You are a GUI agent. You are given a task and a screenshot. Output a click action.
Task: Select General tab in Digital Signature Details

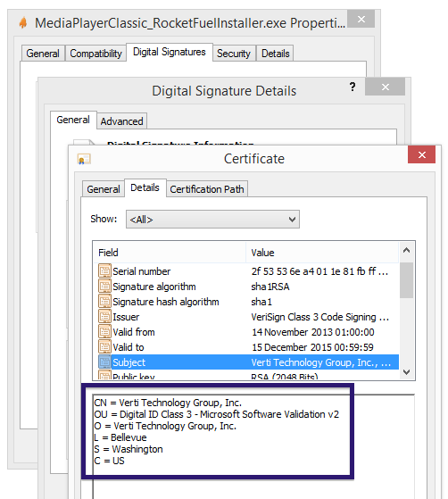coord(73,120)
